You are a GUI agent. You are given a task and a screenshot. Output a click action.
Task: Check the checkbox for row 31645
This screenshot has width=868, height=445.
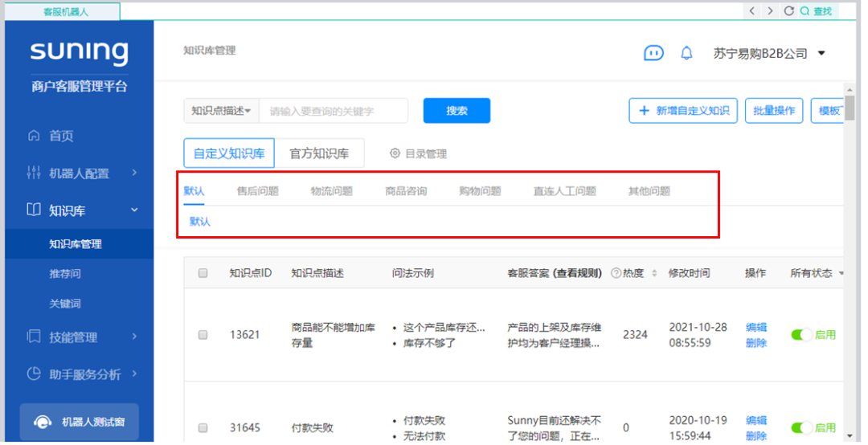tap(203, 428)
